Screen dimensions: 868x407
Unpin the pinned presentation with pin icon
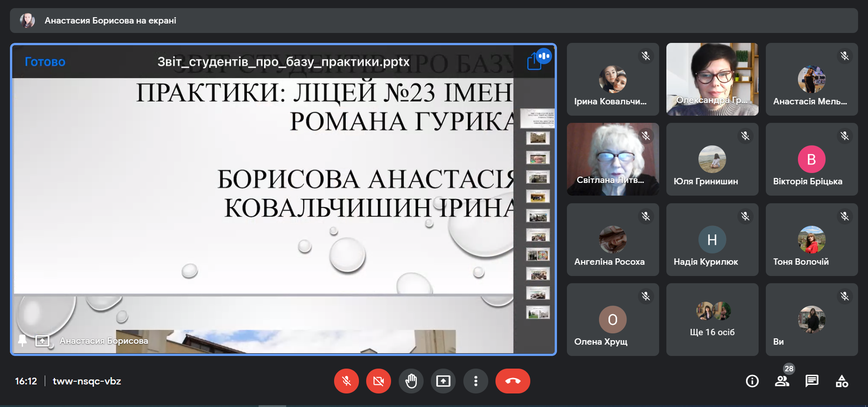(x=22, y=341)
